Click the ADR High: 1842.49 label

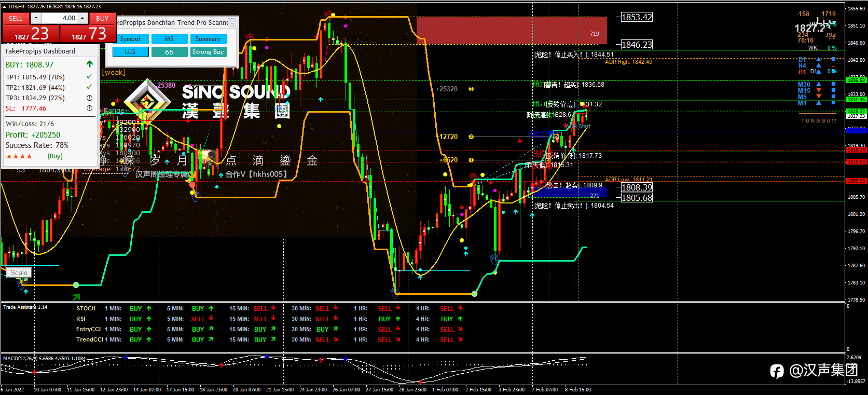pos(628,62)
